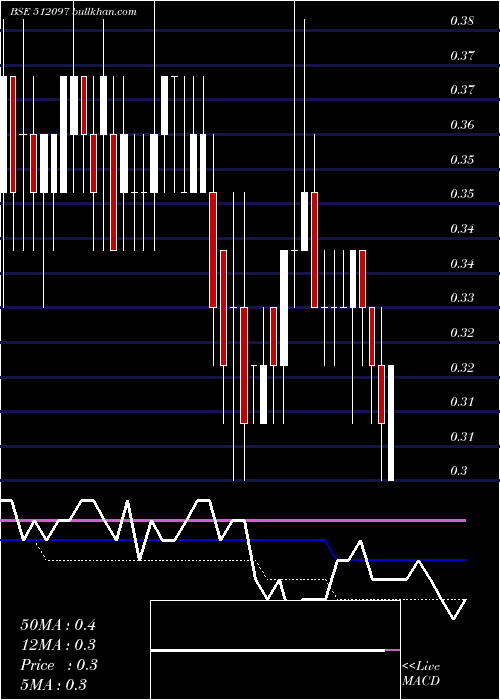Click the '12MA : 0.3' readout
Screen dimensions: 500x700
pos(58,645)
